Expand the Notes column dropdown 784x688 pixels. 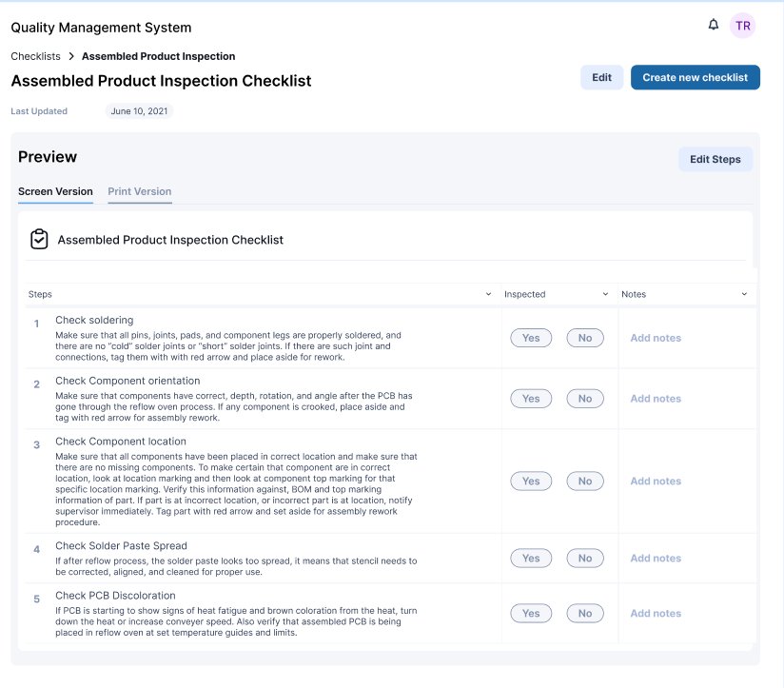point(744,295)
